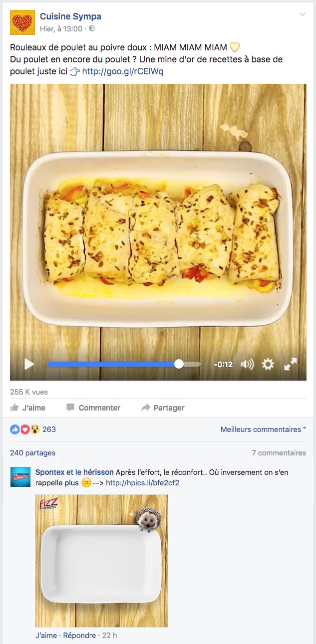Screen dimensions: 316x644
Task: View the 263 reactions list
Action: (x=33, y=429)
